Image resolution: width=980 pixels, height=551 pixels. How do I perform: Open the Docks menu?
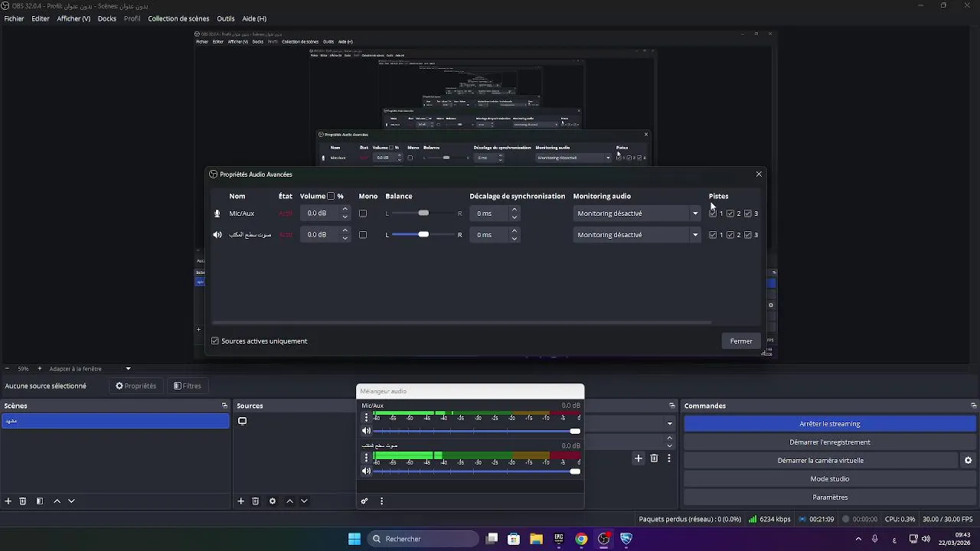click(107, 18)
